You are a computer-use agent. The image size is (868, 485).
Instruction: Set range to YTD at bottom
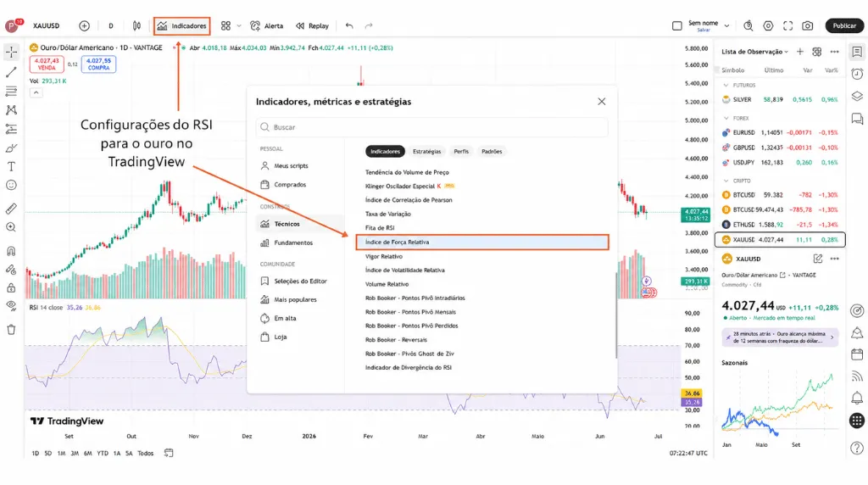(x=103, y=454)
